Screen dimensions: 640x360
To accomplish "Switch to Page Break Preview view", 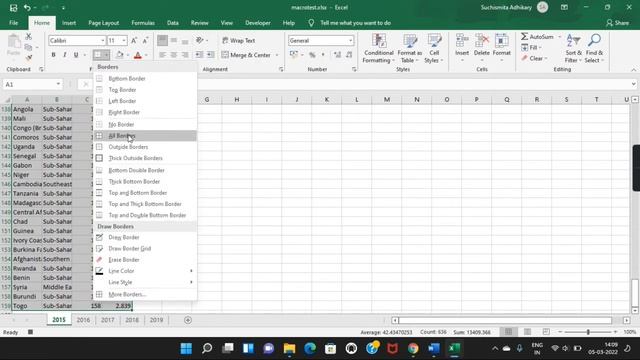I will point(546,332).
